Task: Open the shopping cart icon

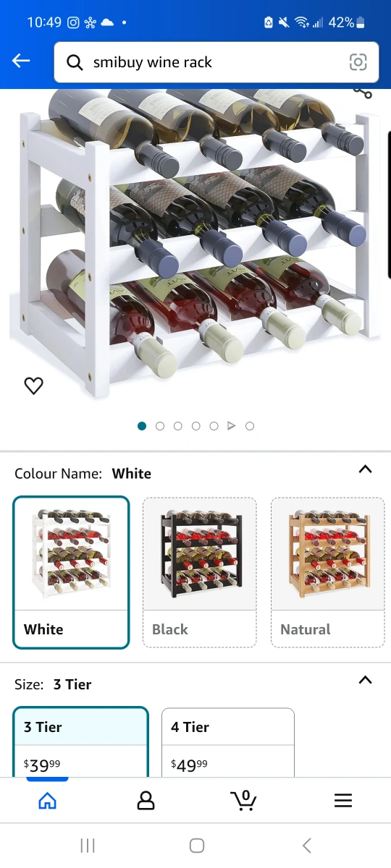Action: [243, 799]
